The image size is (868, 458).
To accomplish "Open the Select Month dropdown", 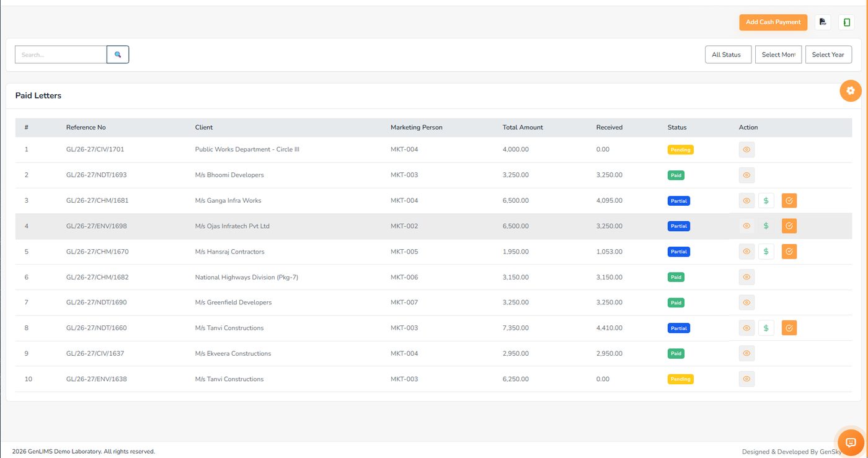I will [x=778, y=55].
